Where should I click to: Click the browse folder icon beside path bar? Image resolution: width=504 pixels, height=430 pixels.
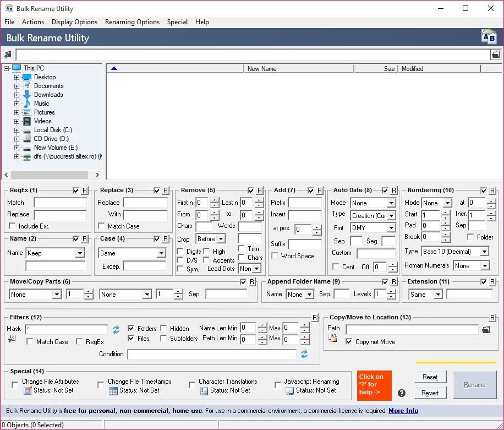pyautogui.click(x=496, y=55)
